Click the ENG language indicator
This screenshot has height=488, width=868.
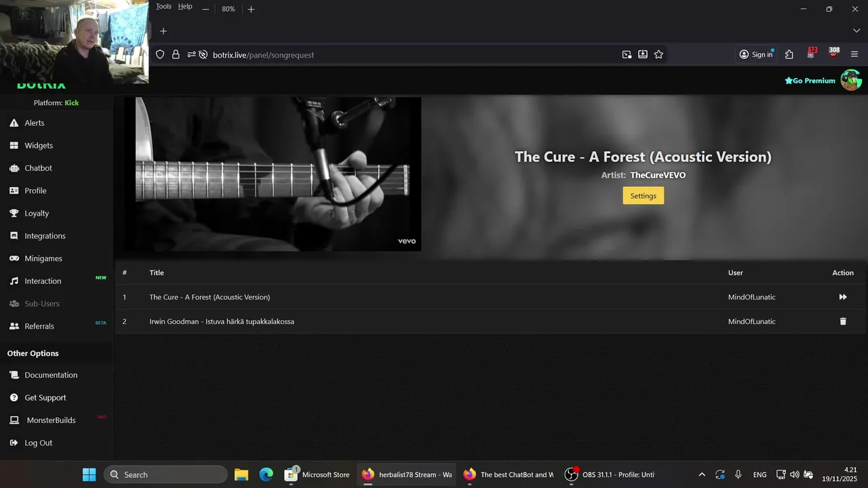point(760,474)
